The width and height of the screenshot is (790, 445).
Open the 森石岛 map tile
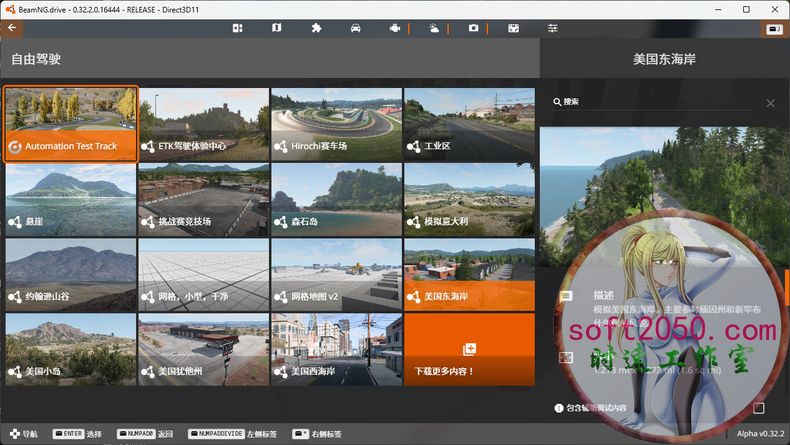coord(337,199)
